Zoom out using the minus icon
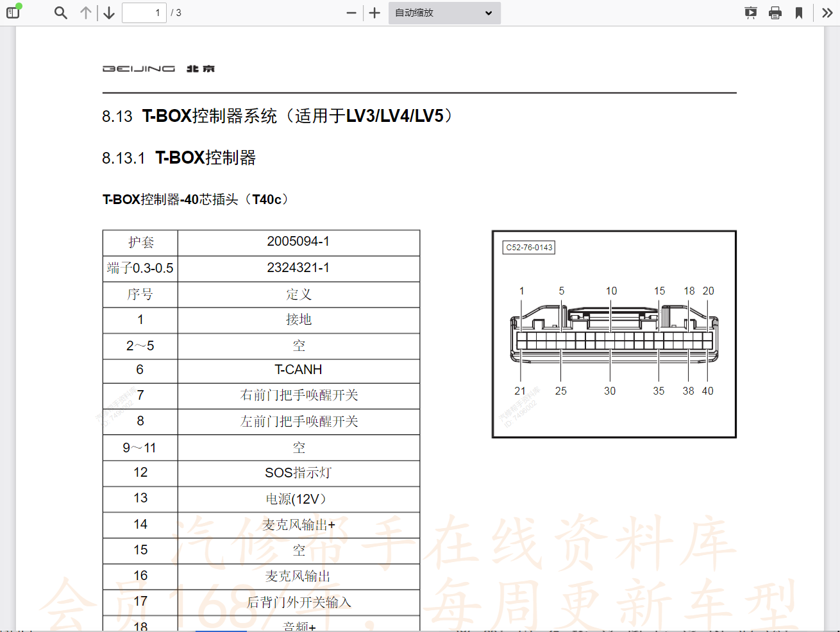The height and width of the screenshot is (632, 840). click(x=350, y=12)
